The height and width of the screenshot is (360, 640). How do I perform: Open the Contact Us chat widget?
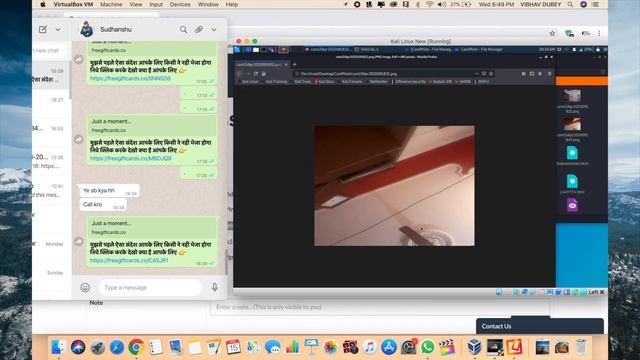coord(540,326)
